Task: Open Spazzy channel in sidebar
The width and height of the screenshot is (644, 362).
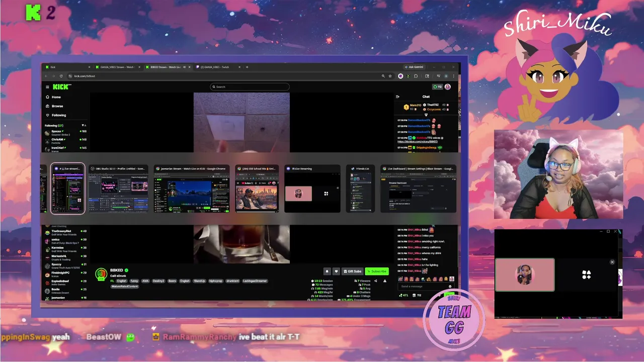Action: pos(65,265)
